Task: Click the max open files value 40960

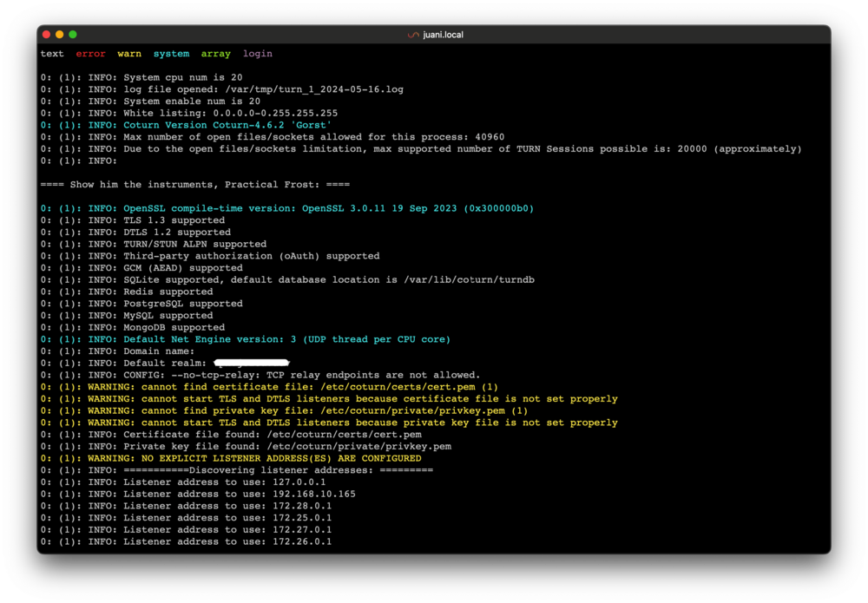Action: (490, 137)
